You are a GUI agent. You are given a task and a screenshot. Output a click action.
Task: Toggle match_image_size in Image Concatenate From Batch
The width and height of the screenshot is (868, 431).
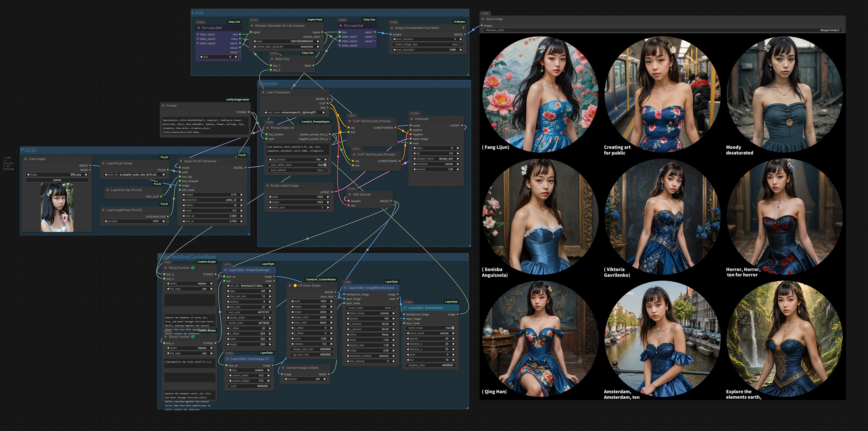(x=428, y=45)
